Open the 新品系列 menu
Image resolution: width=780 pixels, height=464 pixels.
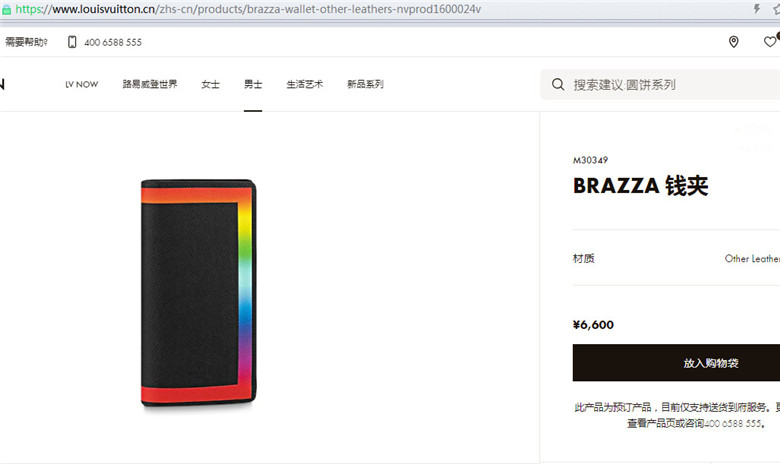[x=365, y=84]
